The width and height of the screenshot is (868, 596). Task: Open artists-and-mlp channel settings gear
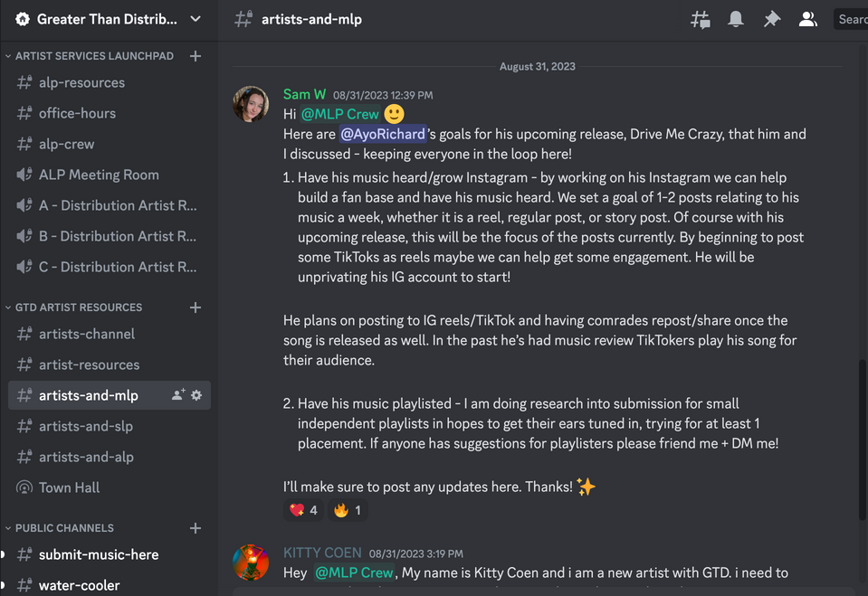pos(196,395)
